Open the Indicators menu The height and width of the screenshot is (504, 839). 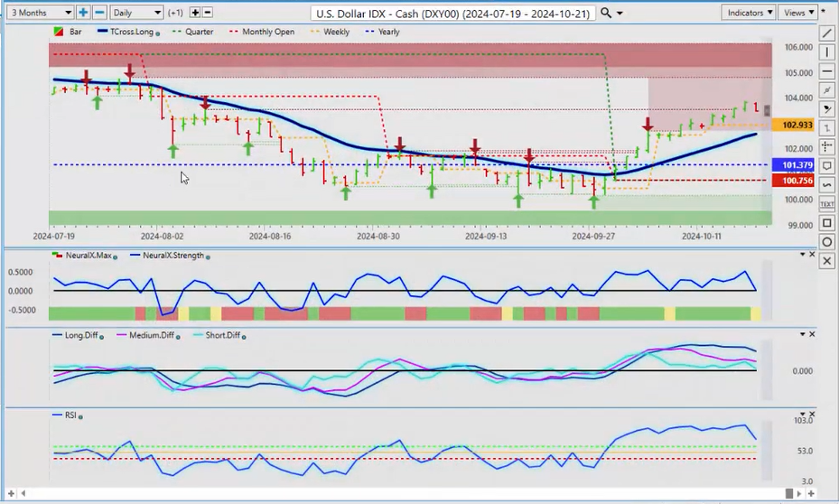click(x=750, y=13)
